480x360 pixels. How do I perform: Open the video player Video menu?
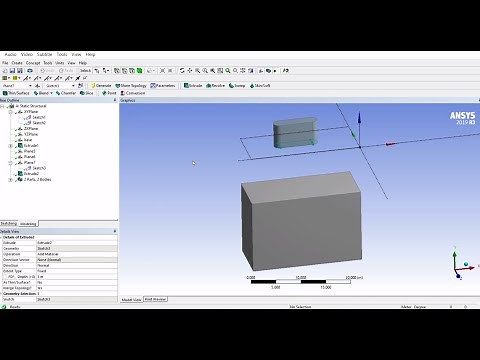coord(27,54)
